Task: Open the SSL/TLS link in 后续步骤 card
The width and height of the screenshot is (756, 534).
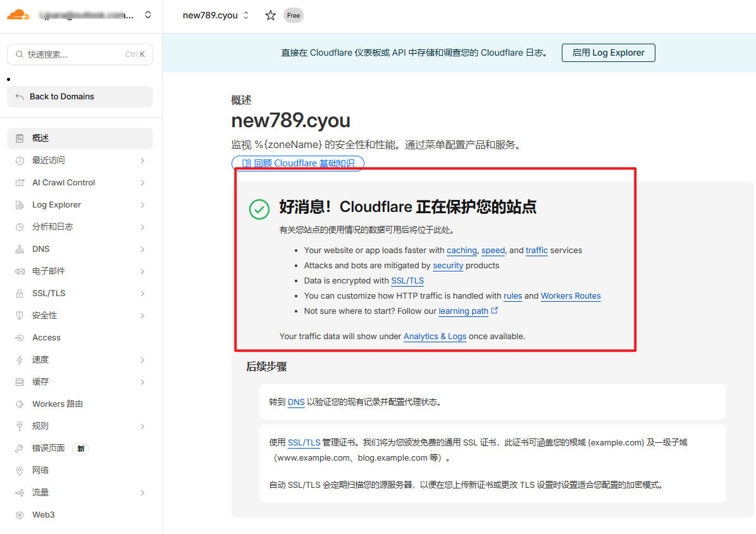Action: [x=304, y=442]
